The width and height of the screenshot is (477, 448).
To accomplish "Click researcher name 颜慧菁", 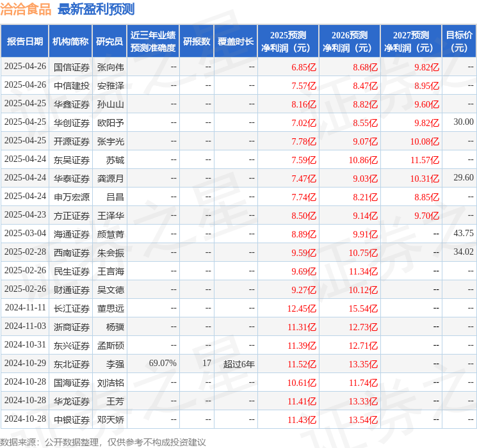I will [x=110, y=234].
